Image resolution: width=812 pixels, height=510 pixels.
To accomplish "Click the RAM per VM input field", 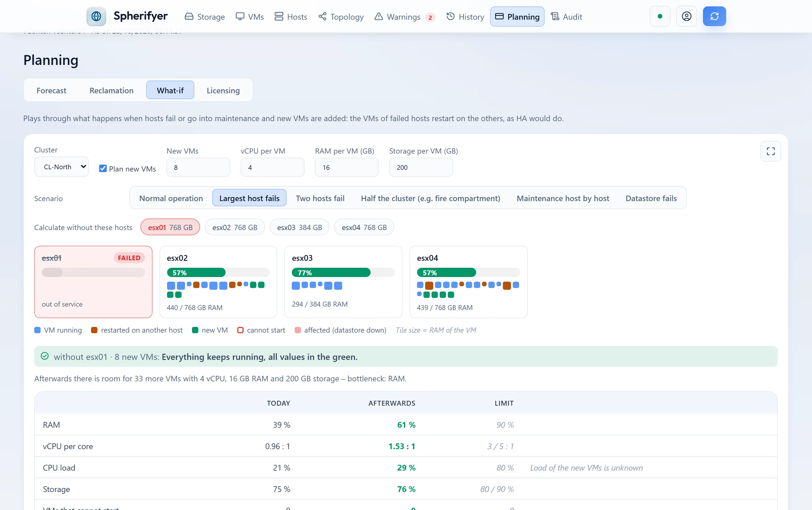I will [x=347, y=167].
